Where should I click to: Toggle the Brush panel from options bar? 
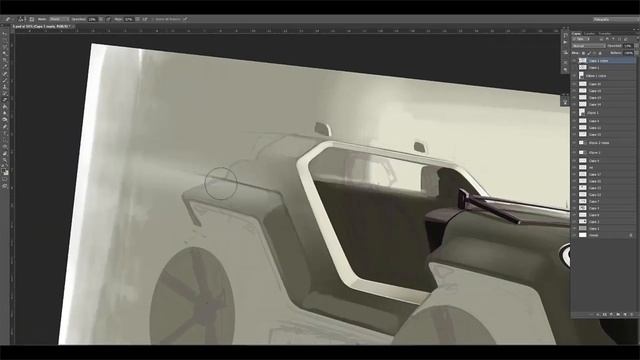[x=32, y=19]
